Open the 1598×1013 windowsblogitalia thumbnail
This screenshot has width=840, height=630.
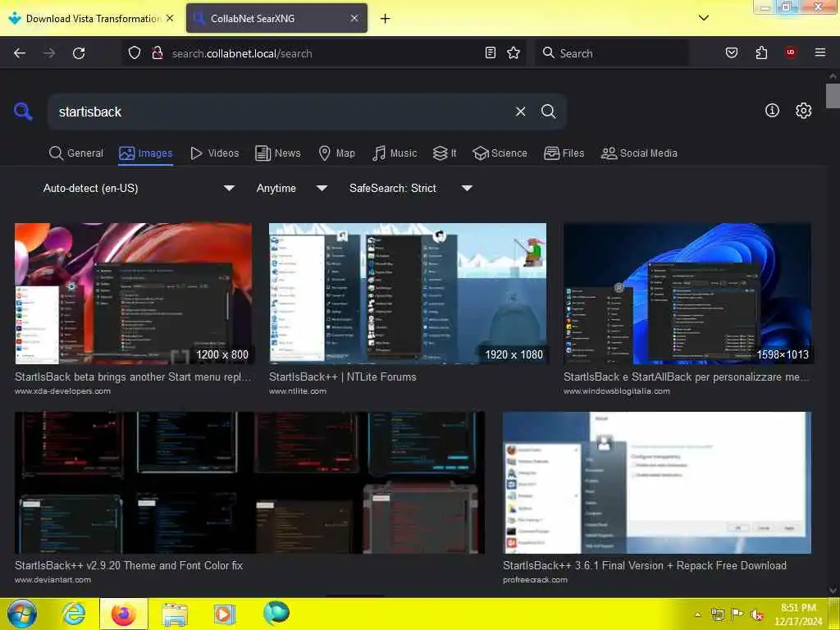[687, 294]
